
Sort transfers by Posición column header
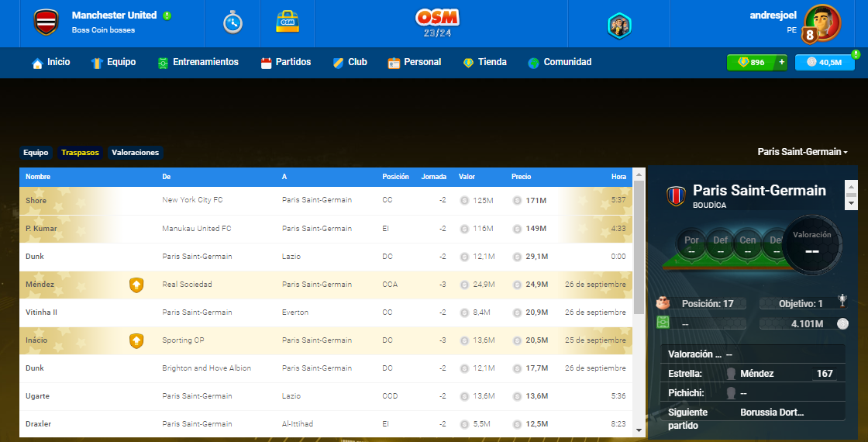tap(395, 177)
